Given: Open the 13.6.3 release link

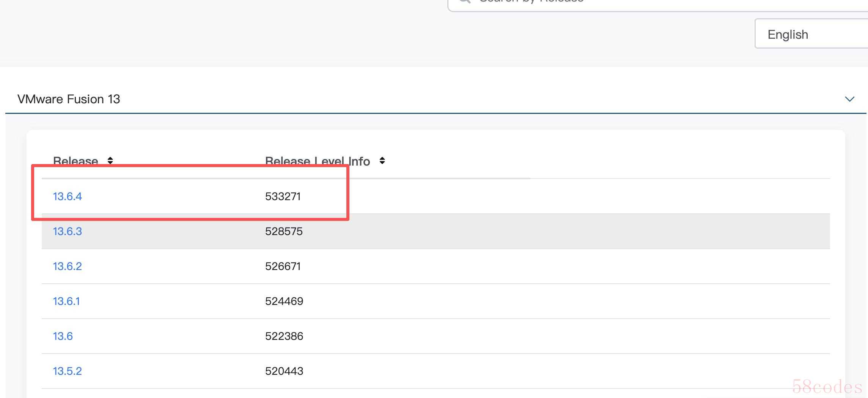Looking at the screenshot, I should [x=67, y=231].
